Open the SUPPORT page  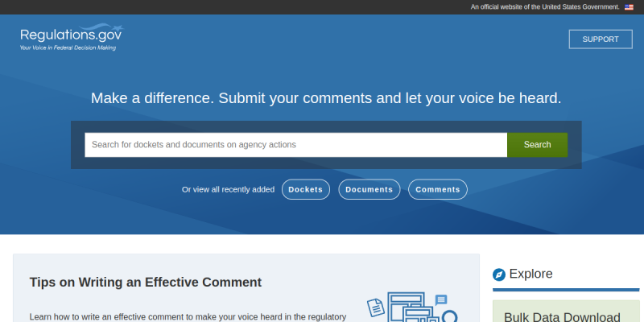coord(601,39)
